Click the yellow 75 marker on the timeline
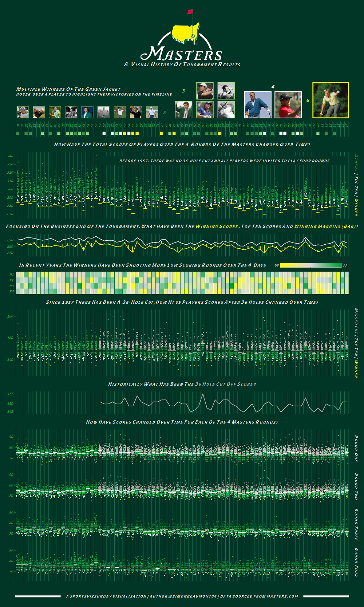364x607 pixels. click(x=174, y=133)
